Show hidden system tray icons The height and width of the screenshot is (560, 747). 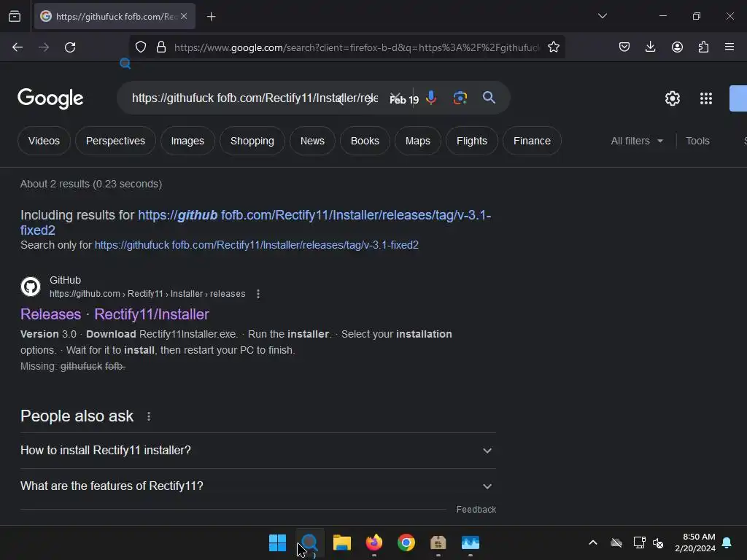coord(592,542)
